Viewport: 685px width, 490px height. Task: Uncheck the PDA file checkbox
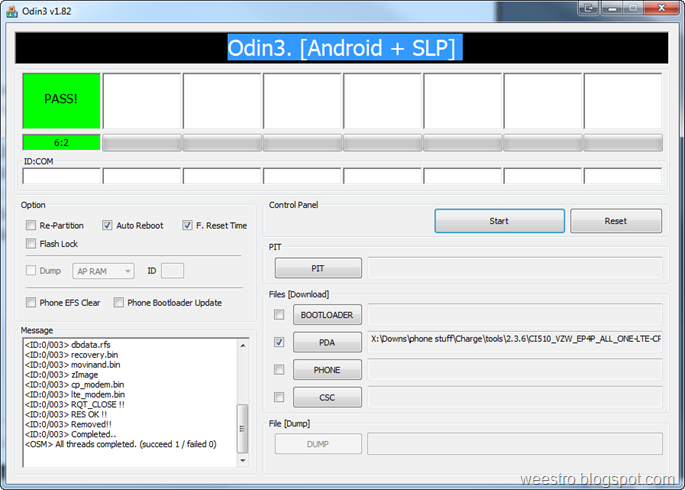coord(279,342)
